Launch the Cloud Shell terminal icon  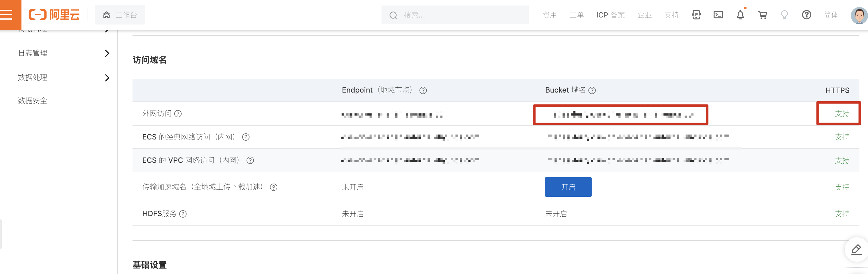[x=718, y=15]
